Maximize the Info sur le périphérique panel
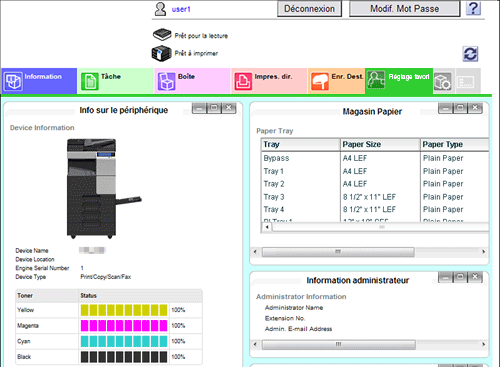 [214, 108]
